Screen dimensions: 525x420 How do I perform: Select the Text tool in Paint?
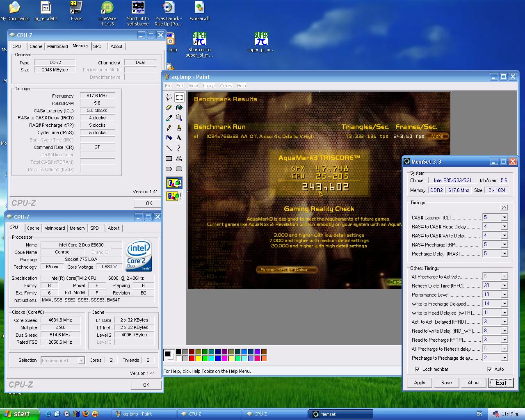(x=179, y=138)
